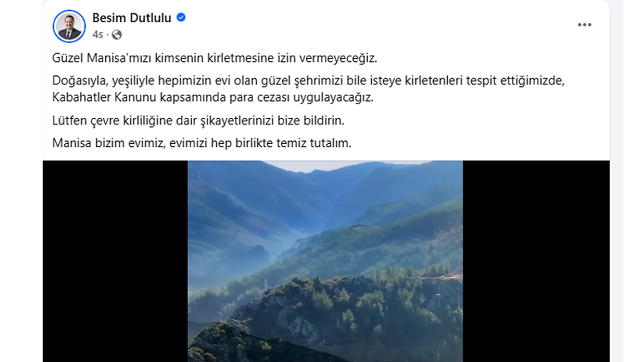Image resolution: width=644 pixels, height=362 pixels.
Task: Click the blue verified badge
Action: pyautogui.click(x=181, y=18)
